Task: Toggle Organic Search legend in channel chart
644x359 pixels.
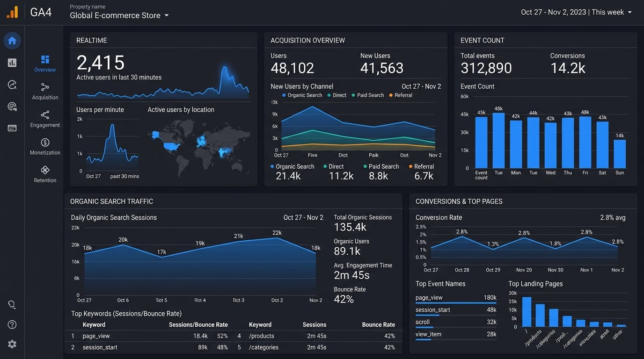Action: click(x=302, y=95)
